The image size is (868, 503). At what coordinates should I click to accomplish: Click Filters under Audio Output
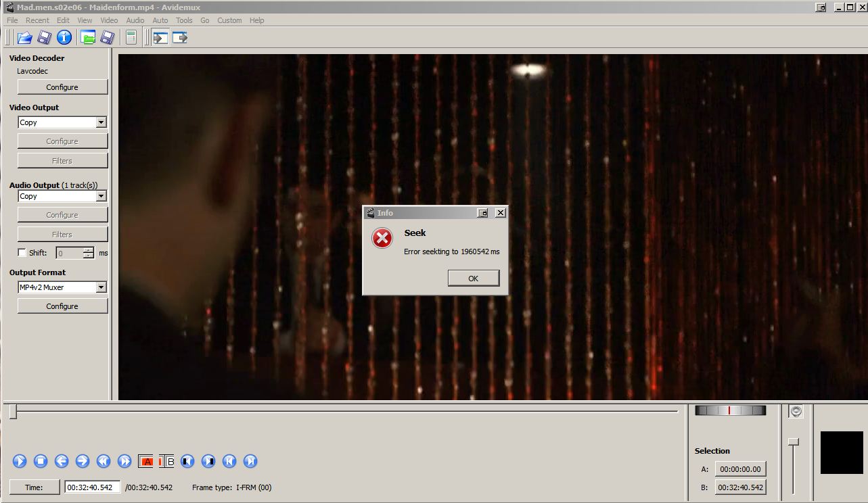(62, 235)
